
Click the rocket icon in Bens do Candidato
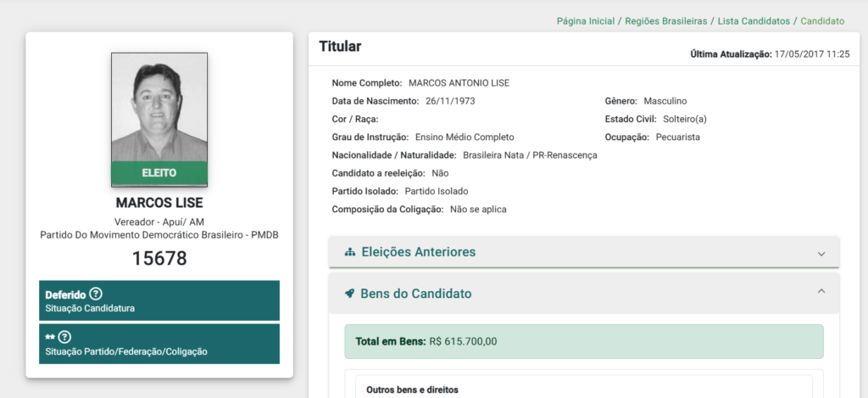(x=349, y=294)
